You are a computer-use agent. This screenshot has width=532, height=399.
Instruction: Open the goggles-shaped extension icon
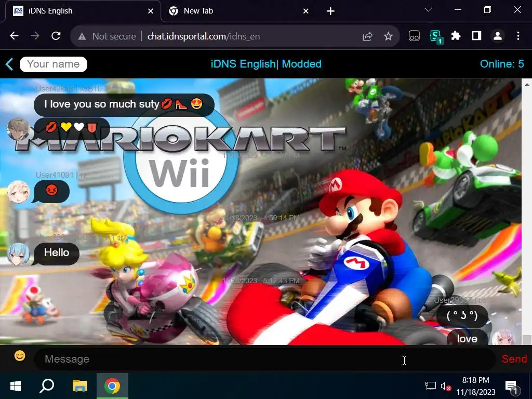point(414,36)
